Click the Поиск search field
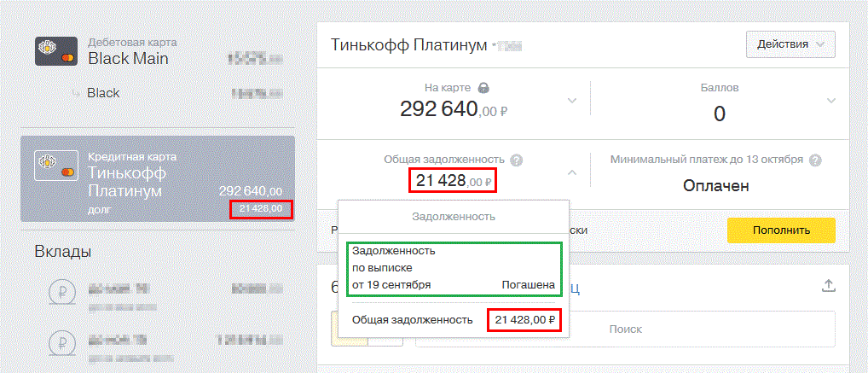 tap(625, 329)
